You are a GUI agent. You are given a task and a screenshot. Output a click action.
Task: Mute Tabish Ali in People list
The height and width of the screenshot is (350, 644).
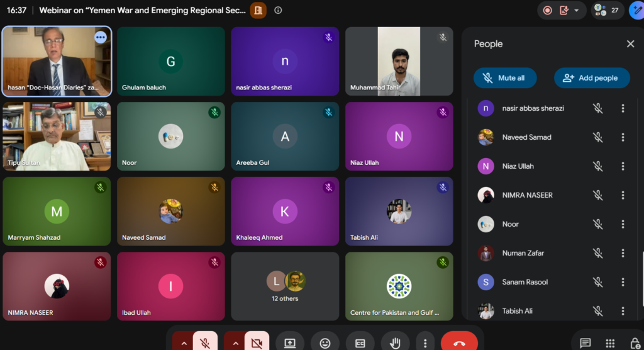(597, 311)
